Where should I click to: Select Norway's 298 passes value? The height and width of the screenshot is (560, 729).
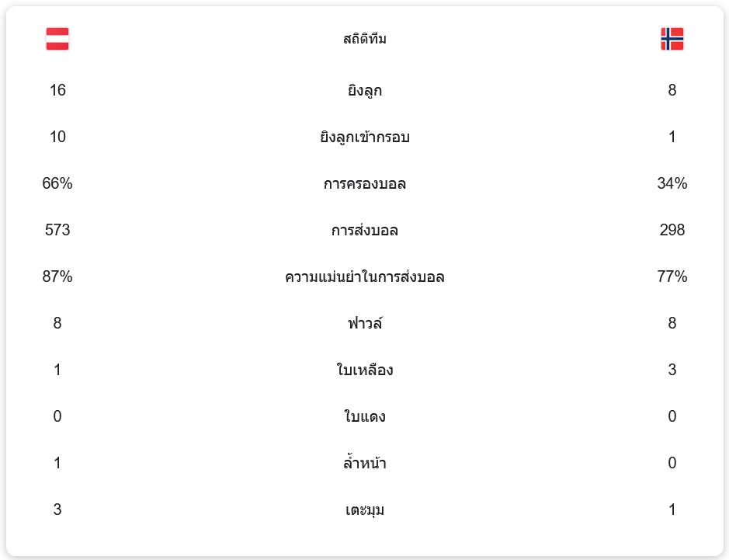click(x=672, y=231)
